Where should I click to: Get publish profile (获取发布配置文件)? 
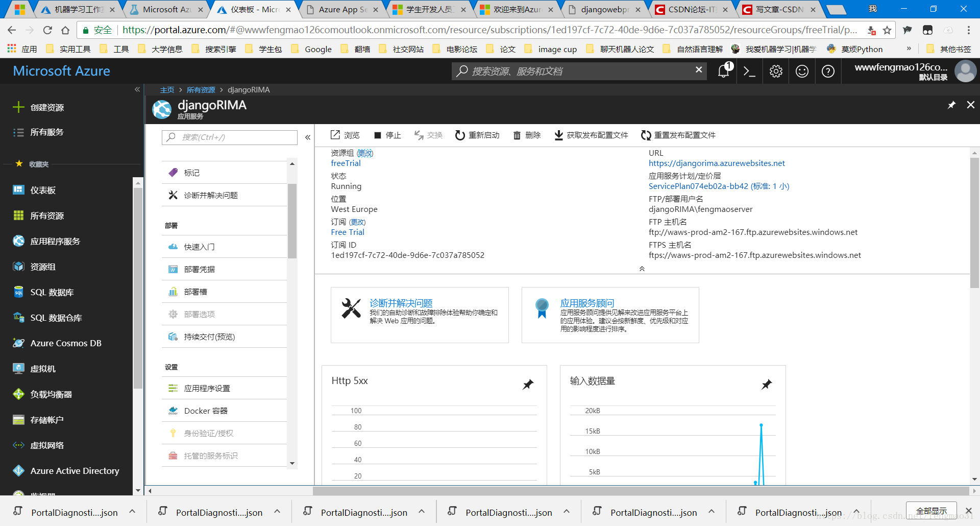click(x=592, y=135)
